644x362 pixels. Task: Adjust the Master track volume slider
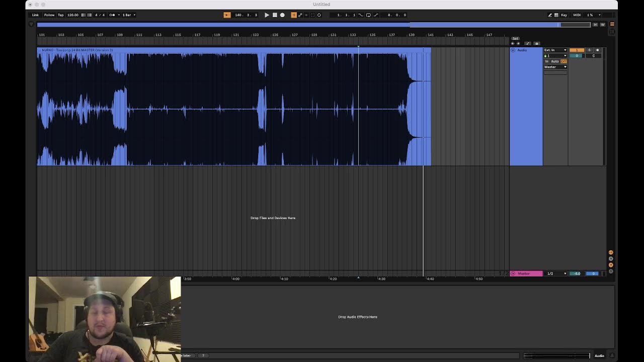click(577, 274)
